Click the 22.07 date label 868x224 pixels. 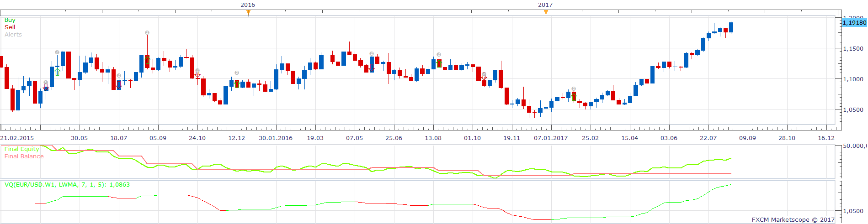tap(708, 138)
